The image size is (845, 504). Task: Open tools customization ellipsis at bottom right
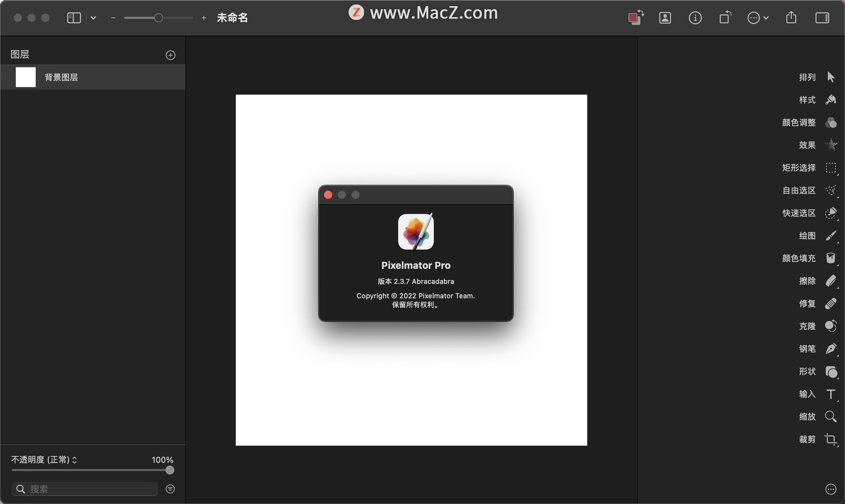[x=830, y=489]
